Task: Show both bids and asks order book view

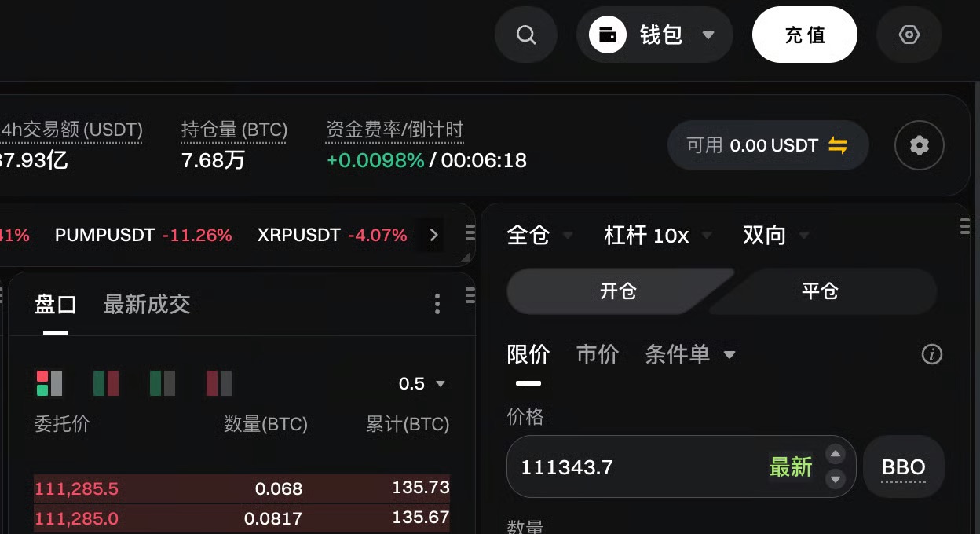Action: click(x=49, y=383)
